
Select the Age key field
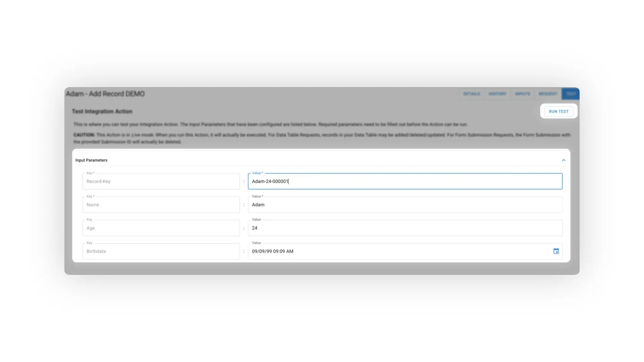tap(161, 228)
